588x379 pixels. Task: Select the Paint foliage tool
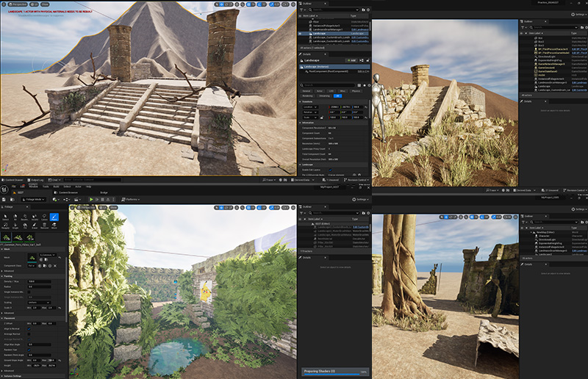tap(54, 217)
